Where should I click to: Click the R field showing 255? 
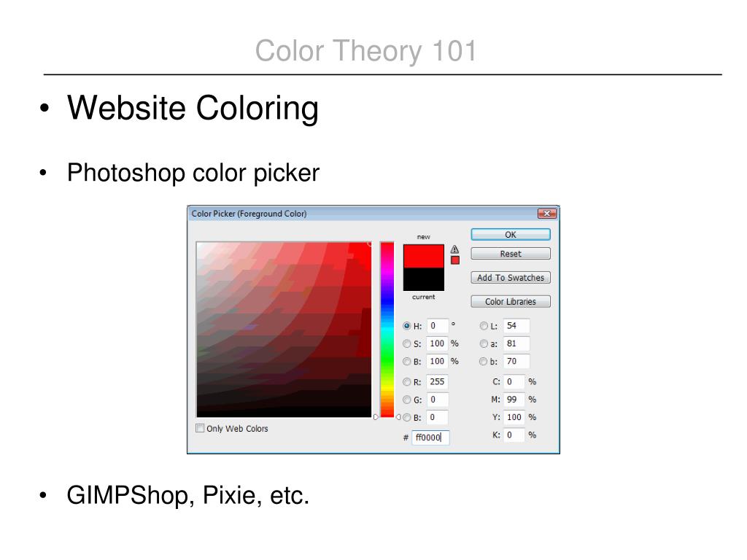(438, 381)
